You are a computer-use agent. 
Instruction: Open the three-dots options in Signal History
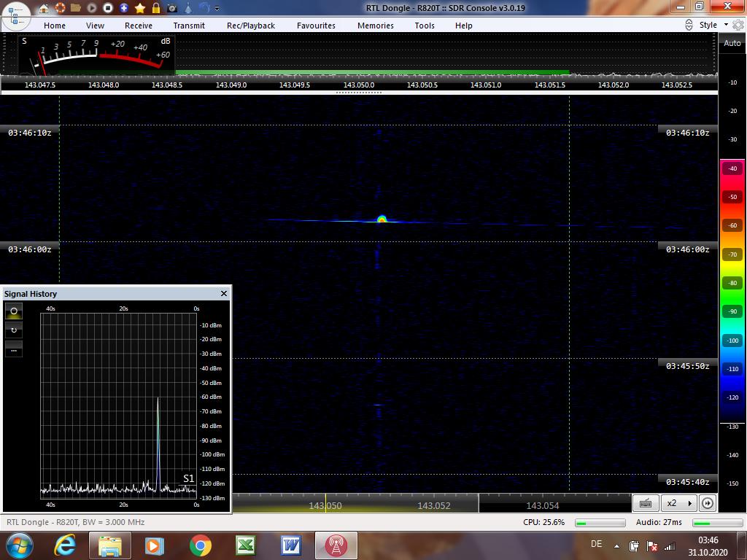tap(14, 351)
